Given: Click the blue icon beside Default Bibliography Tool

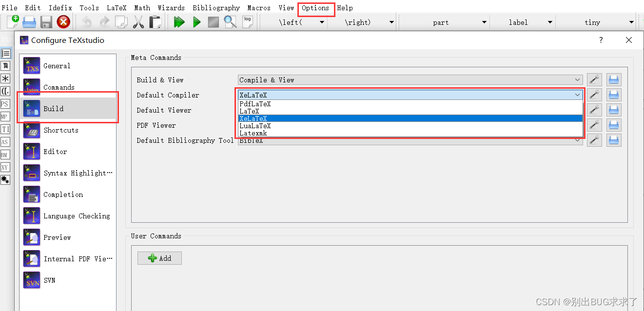Looking at the screenshot, I should (614, 140).
